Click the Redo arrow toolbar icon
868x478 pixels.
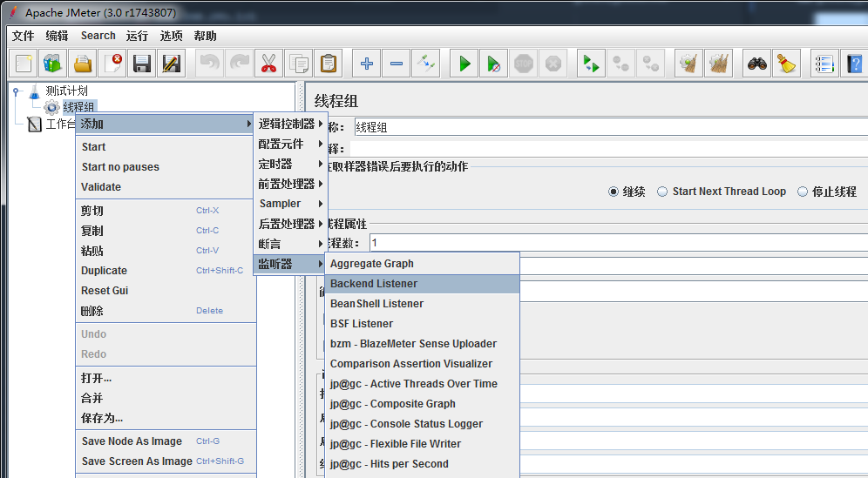pyautogui.click(x=239, y=64)
